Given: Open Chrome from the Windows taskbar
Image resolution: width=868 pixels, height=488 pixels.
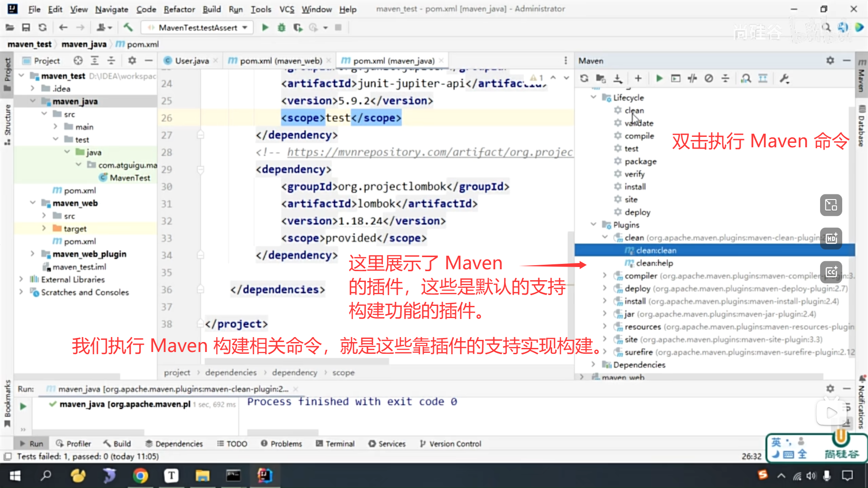Looking at the screenshot, I should click(x=140, y=475).
